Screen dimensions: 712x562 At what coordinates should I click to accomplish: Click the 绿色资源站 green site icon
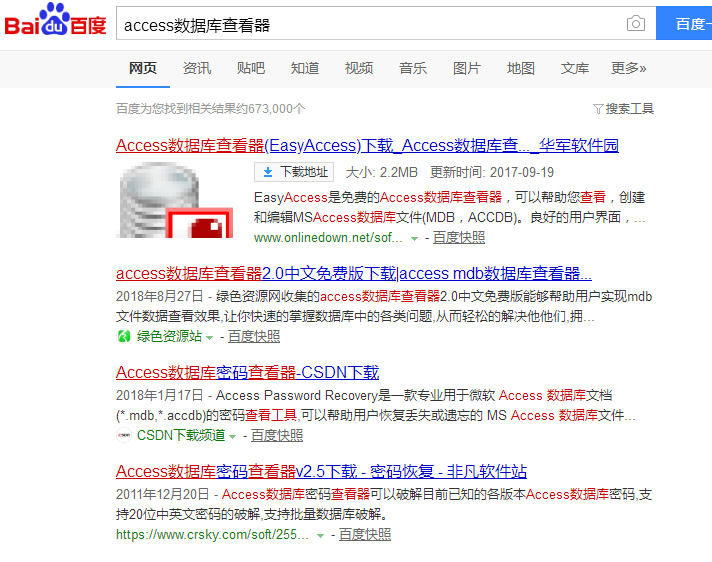click(x=124, y=337)
